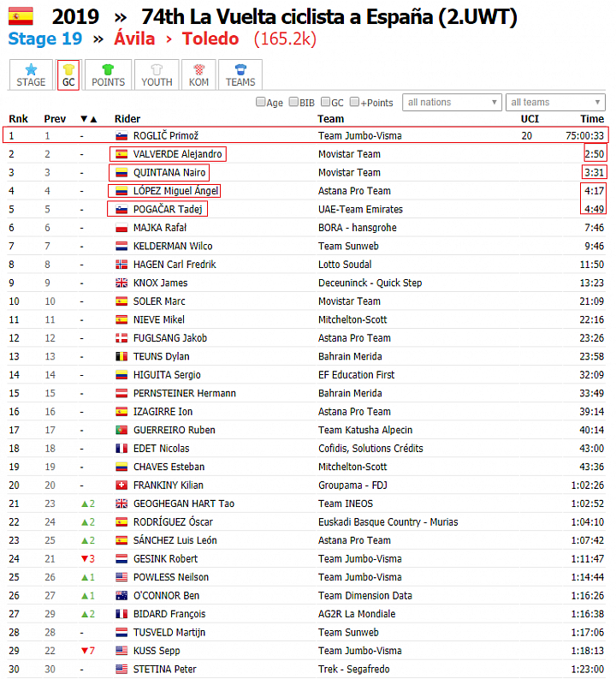Click USA flag beside KUSS Sepp

121,651
